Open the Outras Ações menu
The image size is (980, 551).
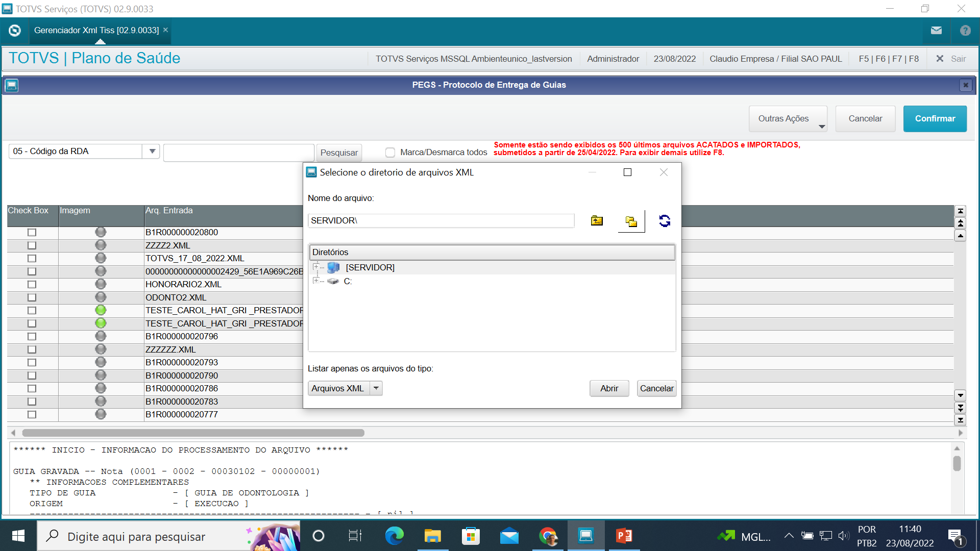point(788,119)
